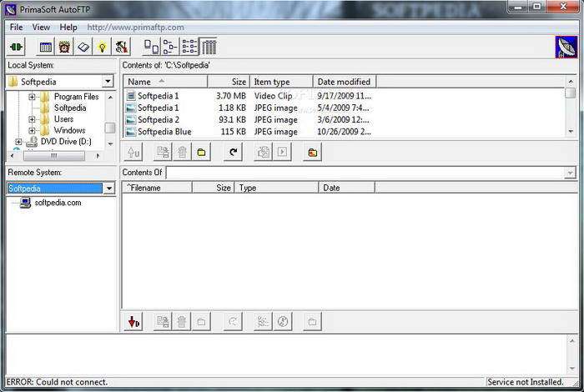Select the Users folder in tree

click(63, 119)
